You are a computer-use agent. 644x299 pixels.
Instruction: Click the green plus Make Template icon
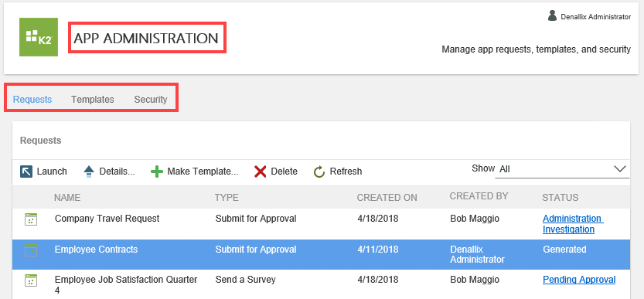[x=157, y=172]
